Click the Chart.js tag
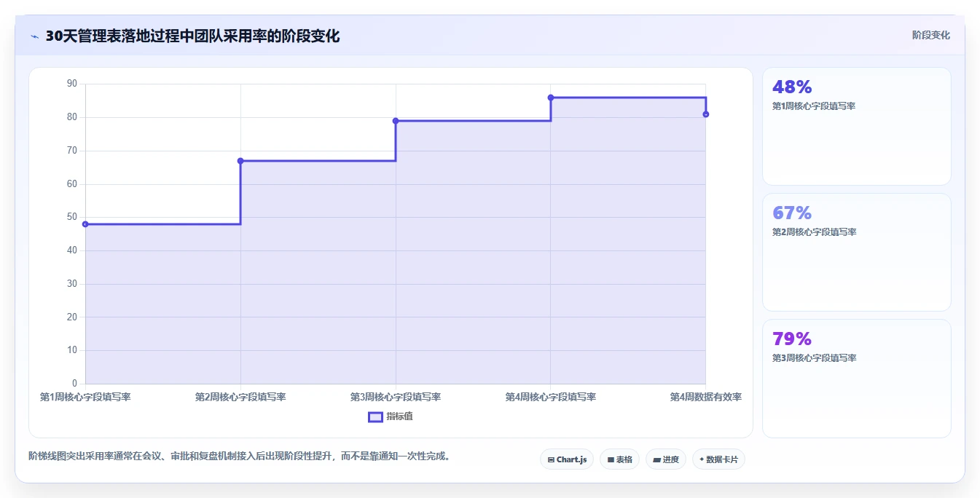 pos(567,459)
